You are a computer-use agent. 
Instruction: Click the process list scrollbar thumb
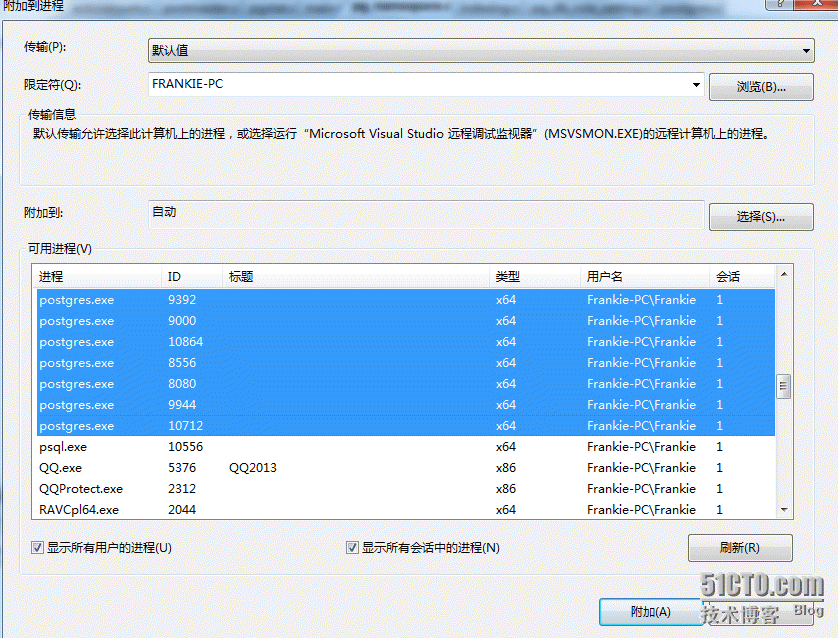(x=784, y=386)
